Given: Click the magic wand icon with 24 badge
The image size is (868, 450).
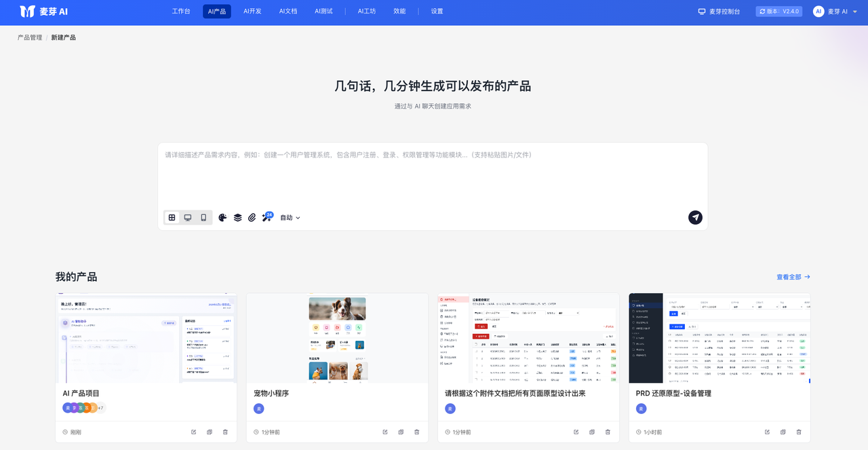Looking at the screenshot, I should [267, 217].
